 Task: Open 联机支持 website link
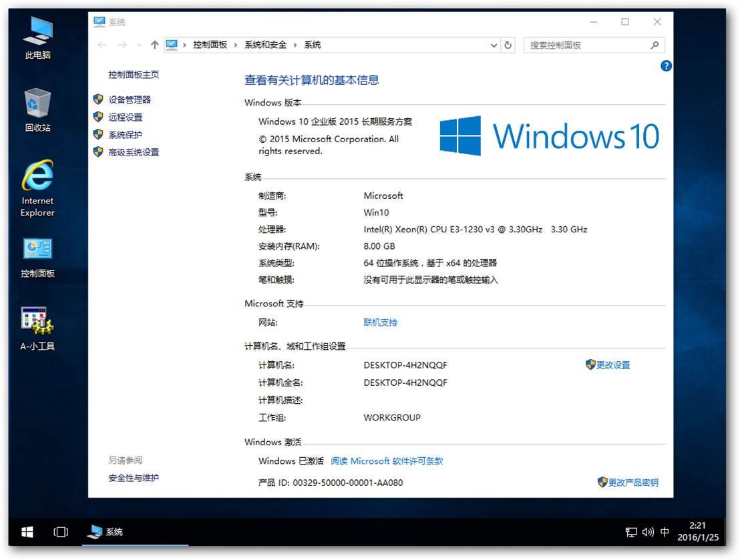[381, 322]
